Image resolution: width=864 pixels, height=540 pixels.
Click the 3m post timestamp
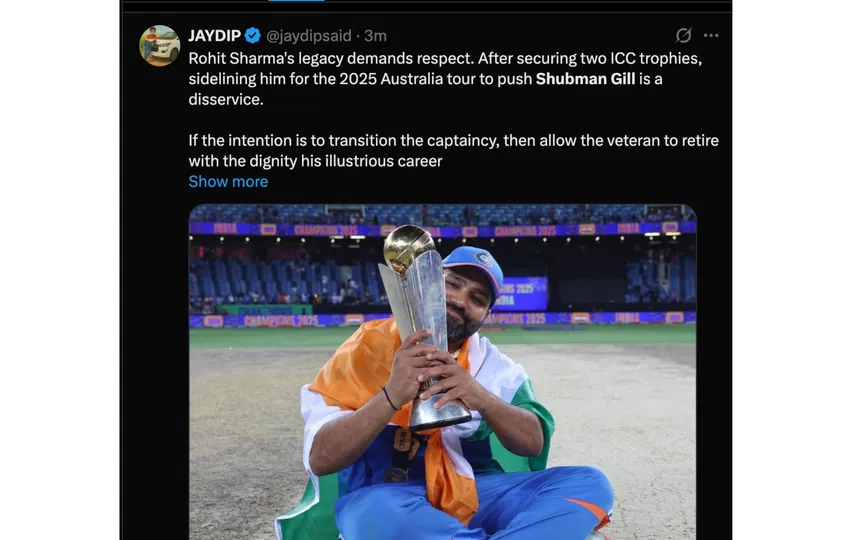pos(375,36)
